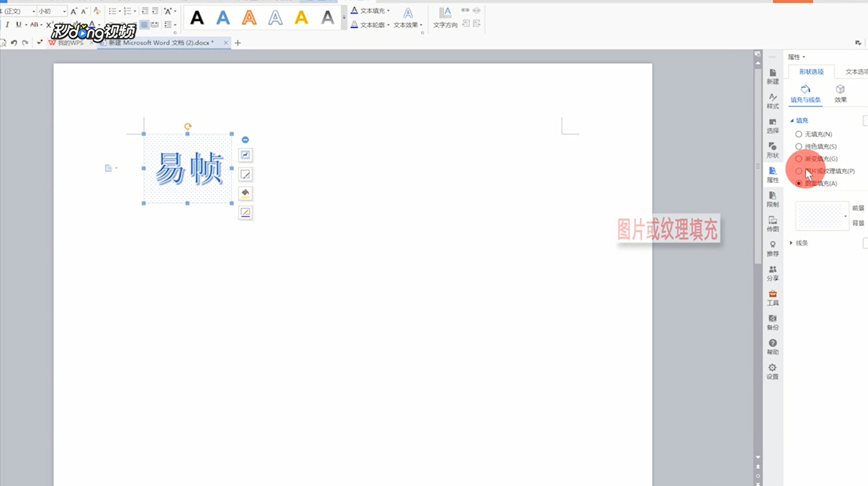The height and width of the screenshot is (486, 868).
Task: Open the 工具 tools sidebar panel
Action: coord(772,298)
